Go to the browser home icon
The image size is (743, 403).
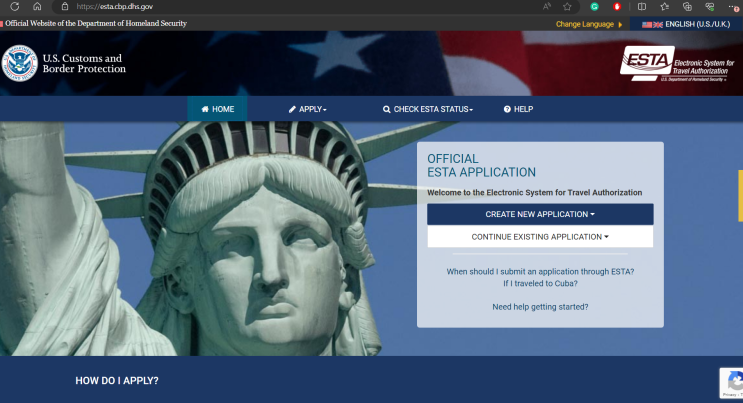[37, 7]
